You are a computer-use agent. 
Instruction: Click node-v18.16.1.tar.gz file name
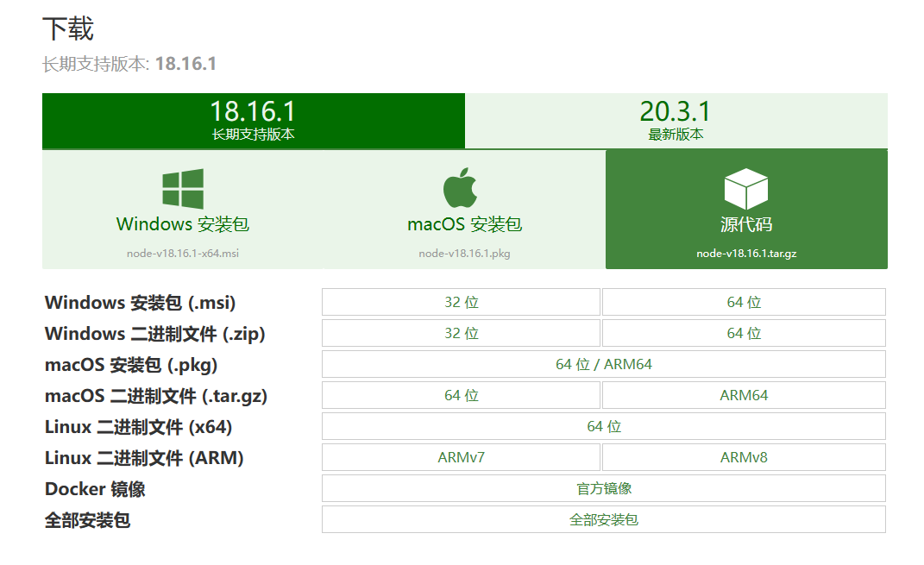click(x=746, y=254)
